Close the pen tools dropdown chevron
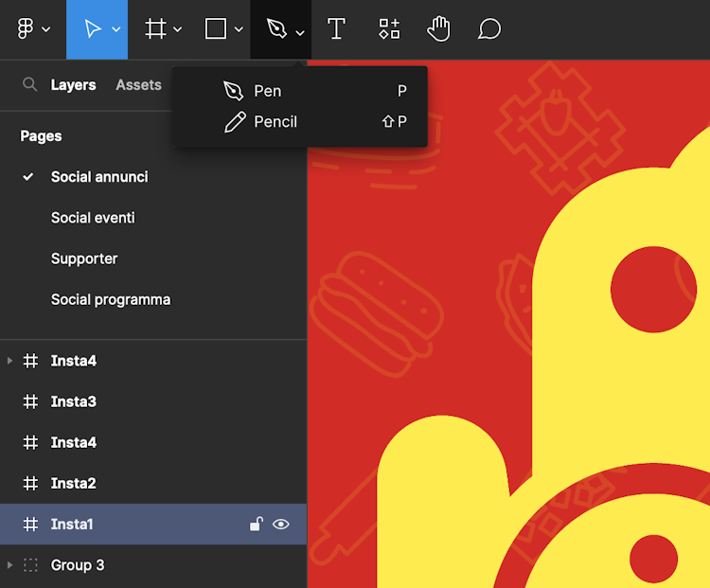 [300, 32]
